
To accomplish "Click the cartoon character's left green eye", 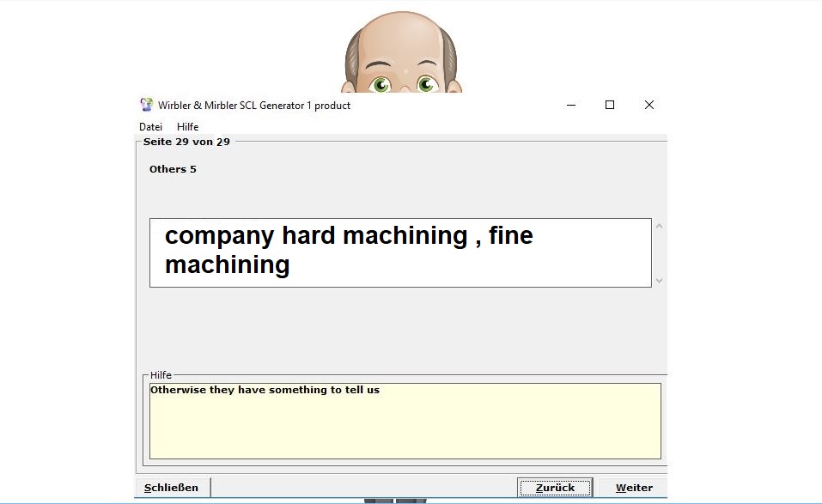I will pos(381,84).
